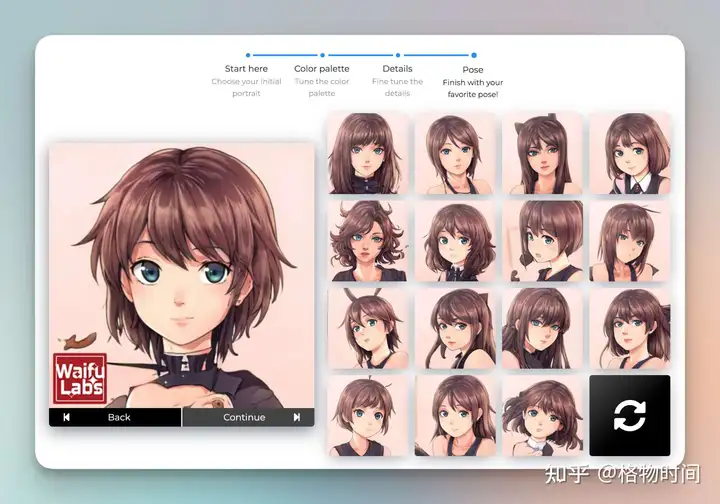Choose the bottom-row first short-hair pose
The image size is (720, 504).
pos(368,415)
